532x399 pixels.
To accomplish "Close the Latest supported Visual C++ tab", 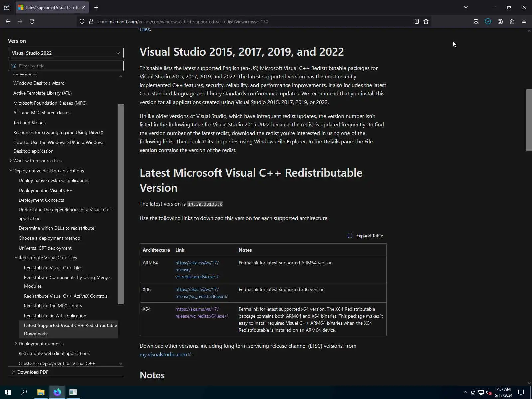I will (x=84, y=7).
